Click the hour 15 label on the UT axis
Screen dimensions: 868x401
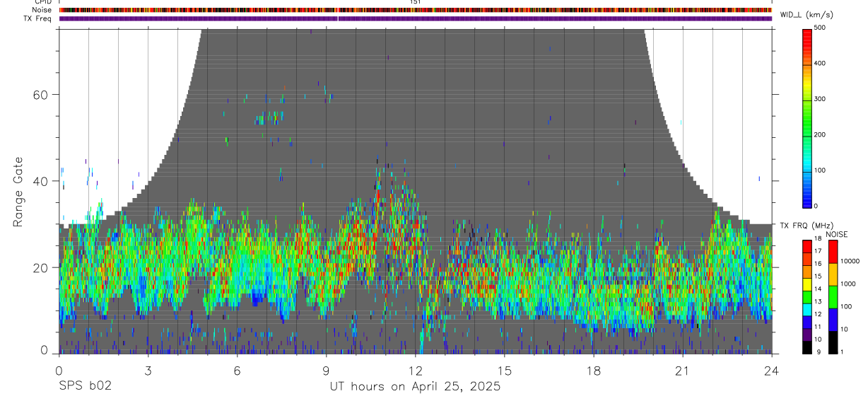(x=505, y=371)
